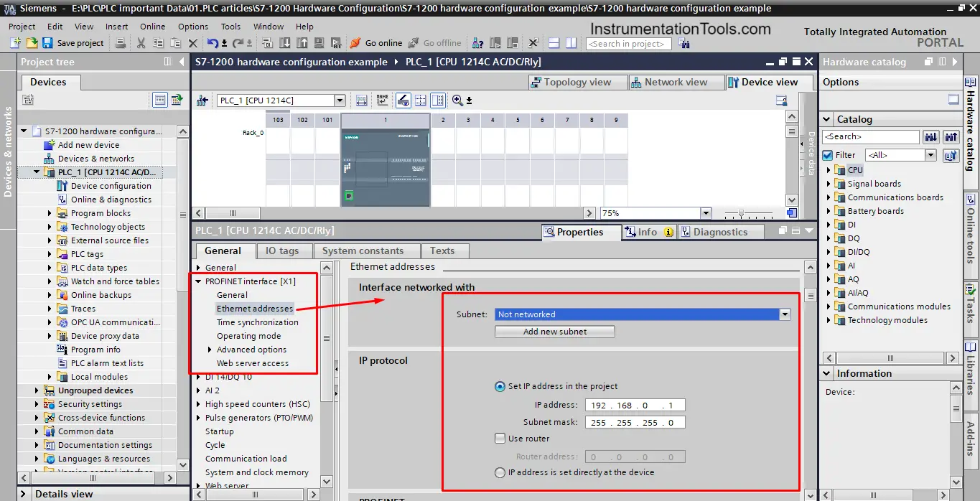Open Online & diagnostics in project tree
Viewport: 980px width, 501px height.
pyautogui.click(x=111, y=200)
